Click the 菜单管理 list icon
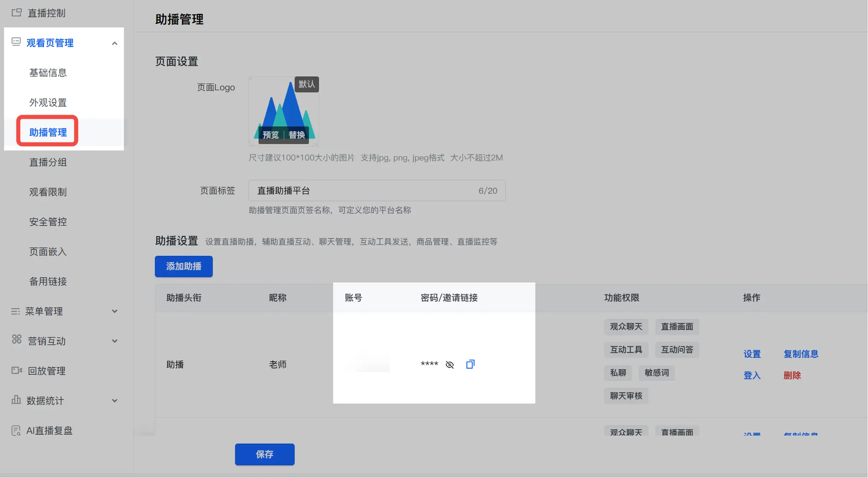Image resolution: width=868 pixels, height=478 pixels. (16, 311)
